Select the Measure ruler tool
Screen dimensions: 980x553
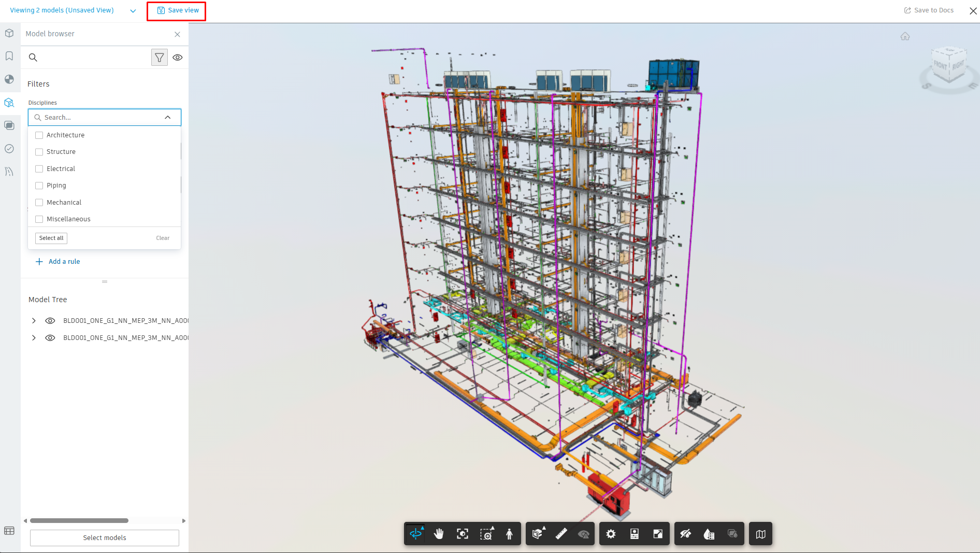561,534
